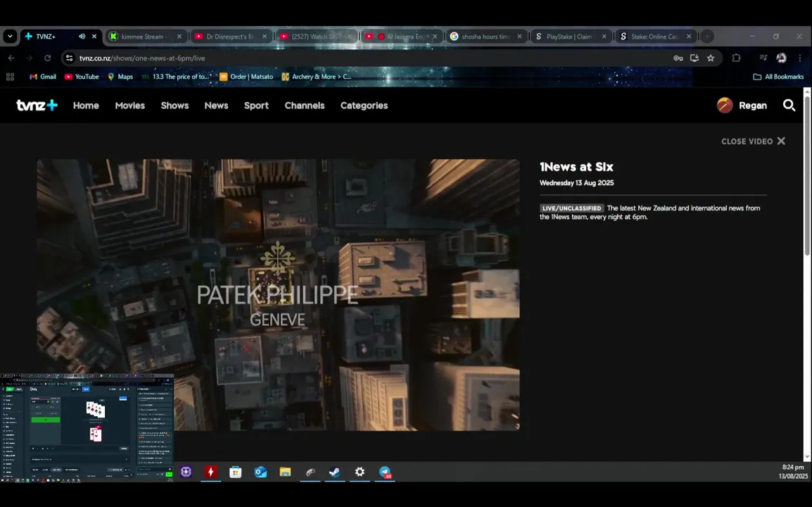
Task: Open the '13.3 The price of to...' bookmark
Action: tap(175, 77)
